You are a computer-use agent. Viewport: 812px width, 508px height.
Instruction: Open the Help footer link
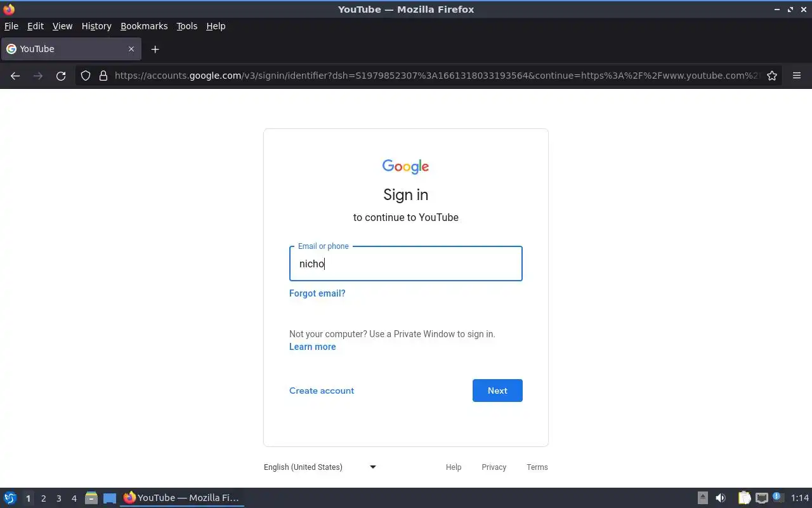click(454, 467)
